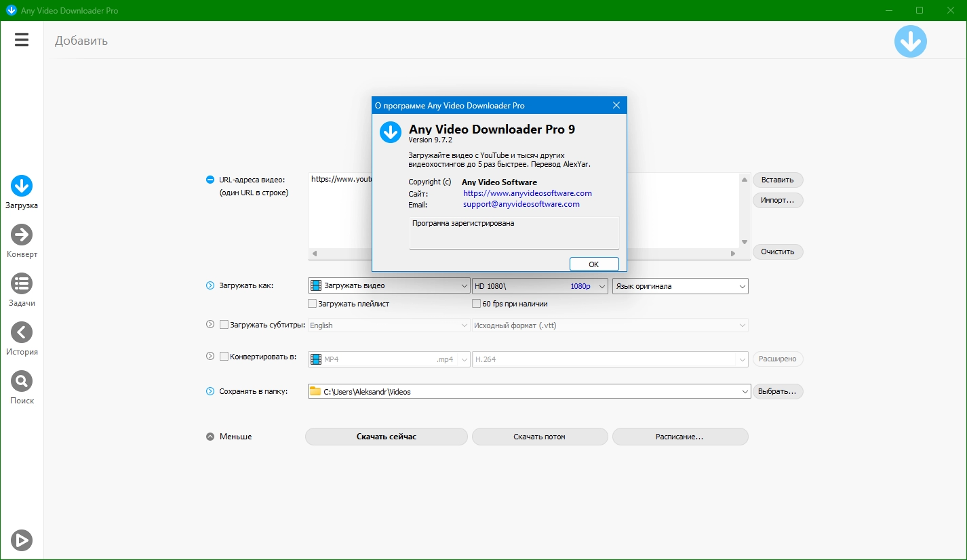The width and height of the screenshot is (967, 560).
Task: Open the Задачи tasks list
Action: coord(22,290)
